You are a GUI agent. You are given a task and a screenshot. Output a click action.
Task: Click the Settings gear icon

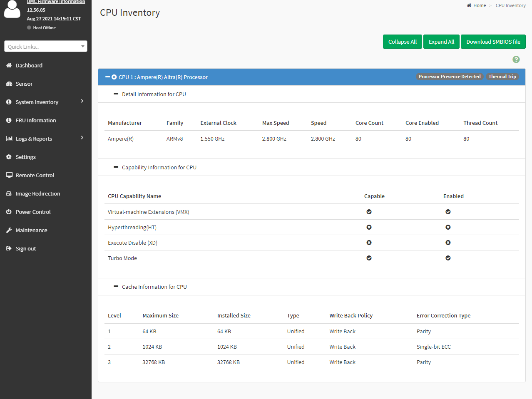9,157
